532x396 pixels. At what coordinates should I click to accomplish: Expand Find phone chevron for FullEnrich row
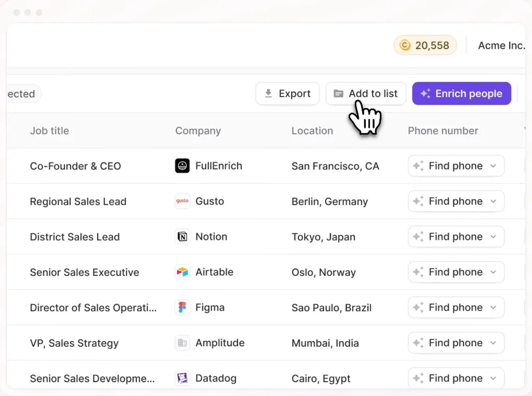(493, 166)
